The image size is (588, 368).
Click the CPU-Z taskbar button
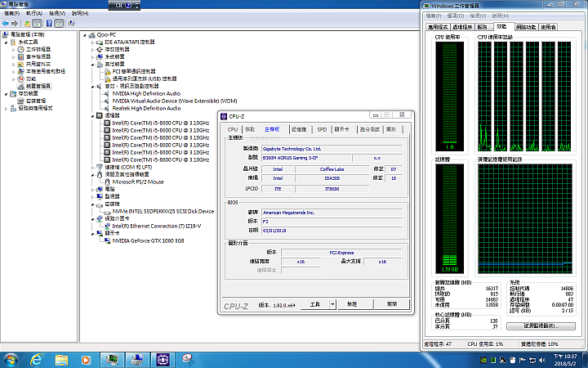point(163,360)
